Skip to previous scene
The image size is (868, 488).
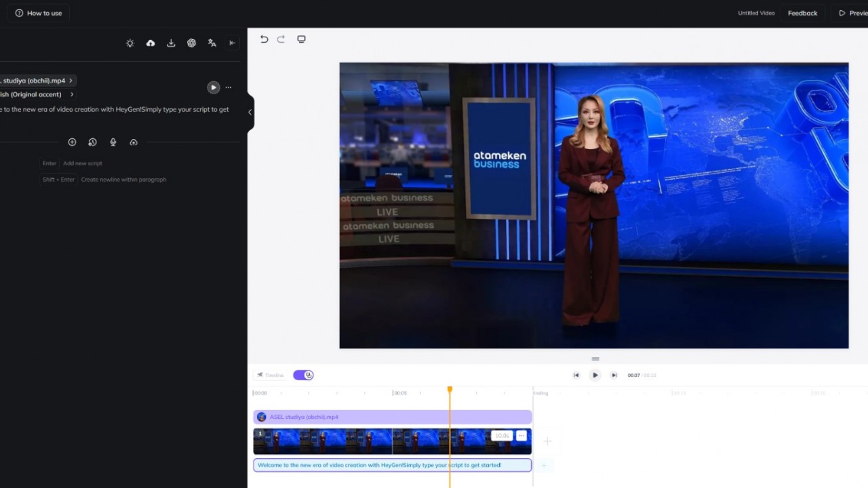[576, 375]
